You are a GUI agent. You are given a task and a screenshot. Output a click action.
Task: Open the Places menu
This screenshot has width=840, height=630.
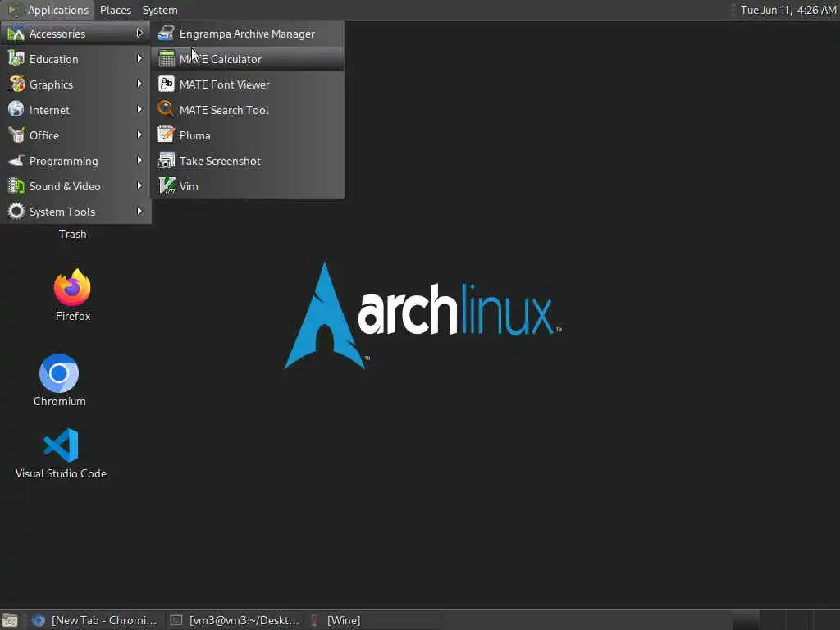coord(115,10)
